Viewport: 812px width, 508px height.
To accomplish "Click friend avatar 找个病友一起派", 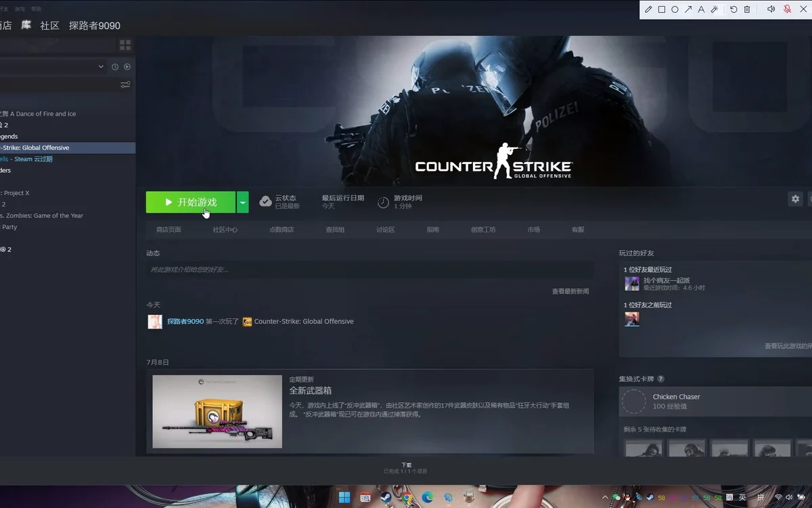I will tap(632, 284).
